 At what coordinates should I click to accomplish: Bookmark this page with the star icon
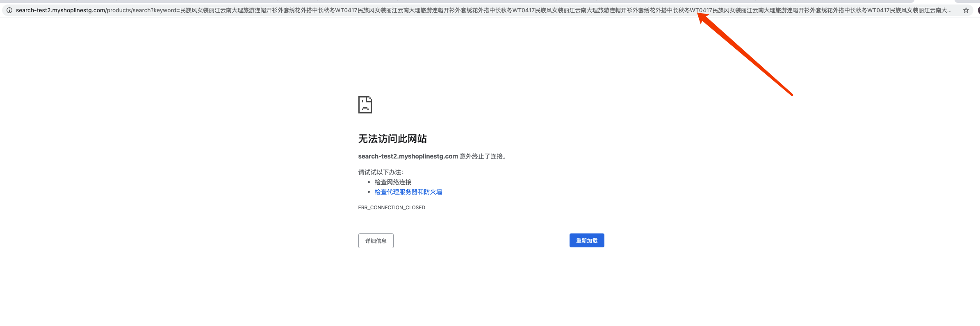coord(966,10)
